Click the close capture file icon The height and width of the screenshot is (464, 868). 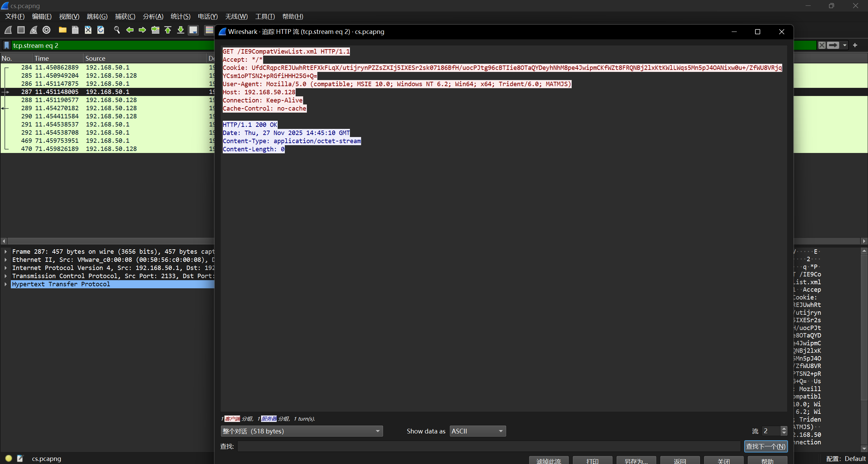(88, 30)
